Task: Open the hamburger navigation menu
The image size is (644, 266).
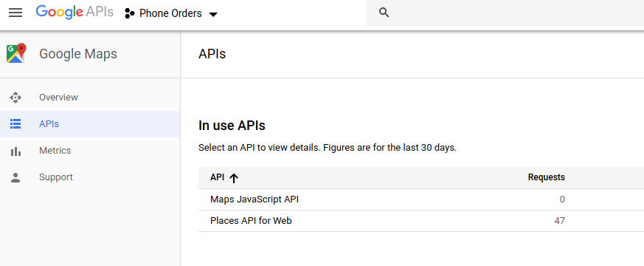Action: click(15, 13)
